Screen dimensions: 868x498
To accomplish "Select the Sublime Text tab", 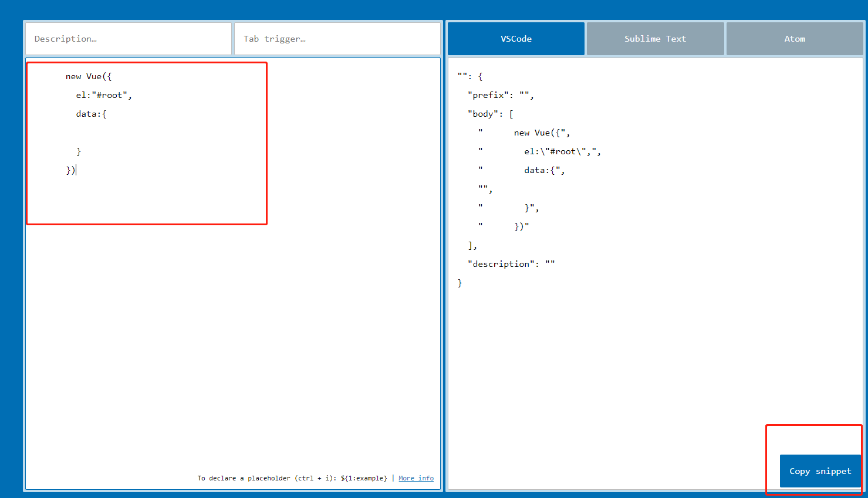I will point(655,39).
